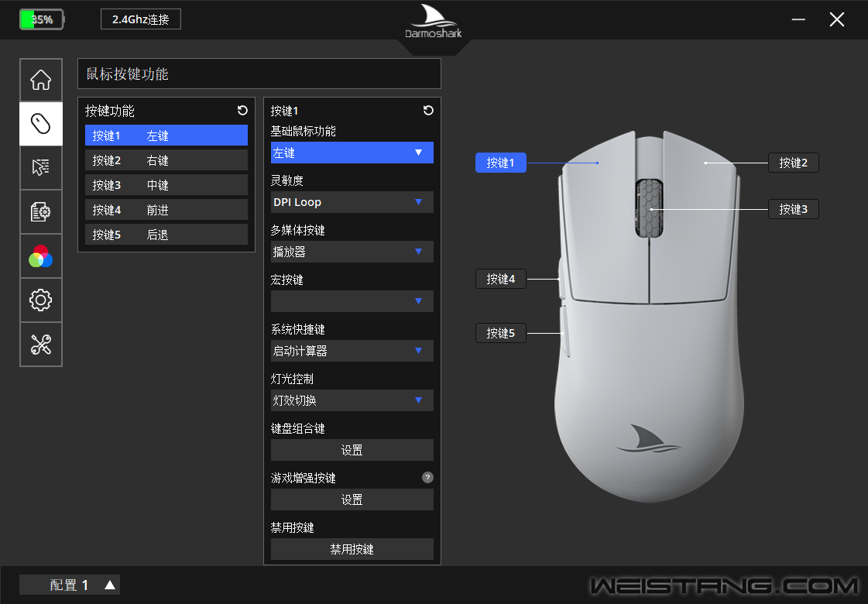
Task: Open the 灵敏度 DPI Loop dropdown
Action: pyautogui.click(x=352, y=202)
